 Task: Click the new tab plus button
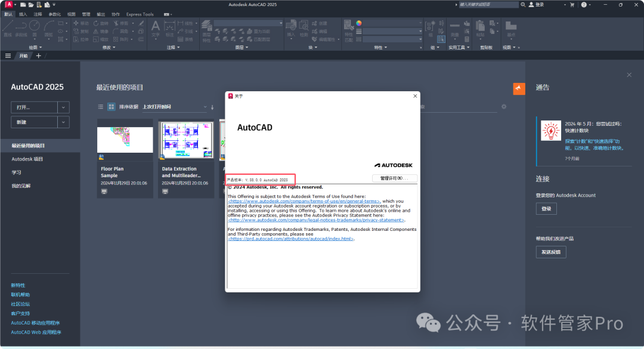point(38,56)
